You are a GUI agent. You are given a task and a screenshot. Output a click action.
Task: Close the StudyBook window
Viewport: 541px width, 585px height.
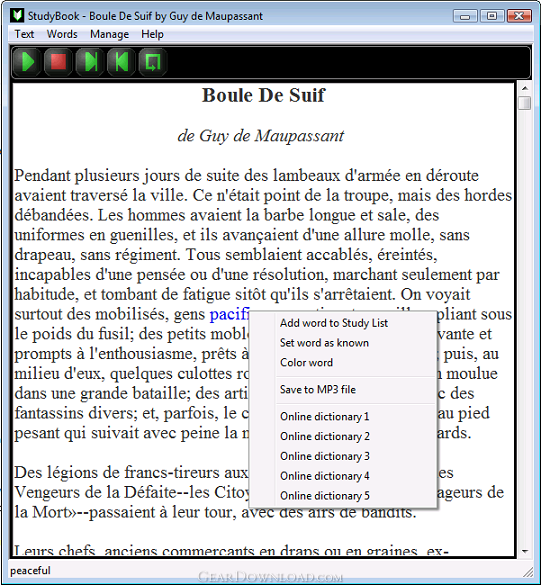[519, 16]
